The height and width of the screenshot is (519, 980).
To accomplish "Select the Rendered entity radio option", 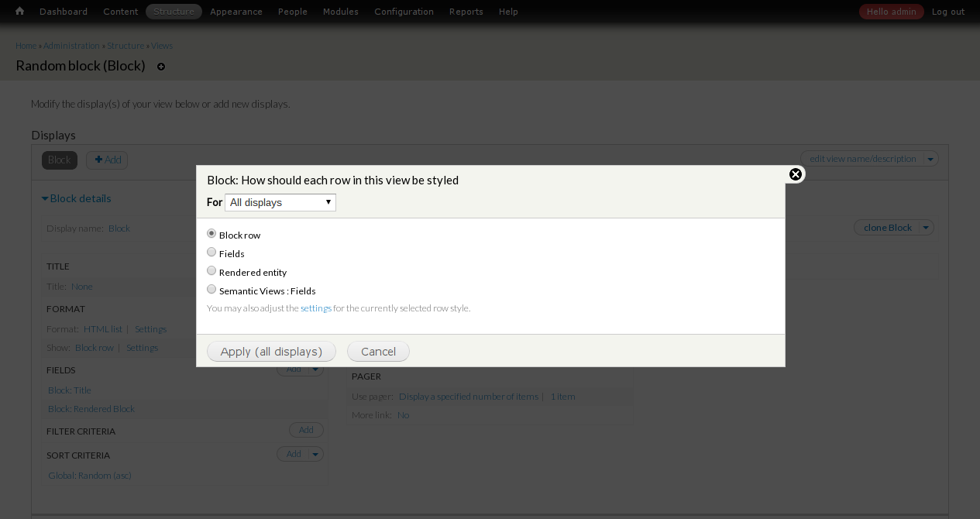I will [x=211, y=271].
